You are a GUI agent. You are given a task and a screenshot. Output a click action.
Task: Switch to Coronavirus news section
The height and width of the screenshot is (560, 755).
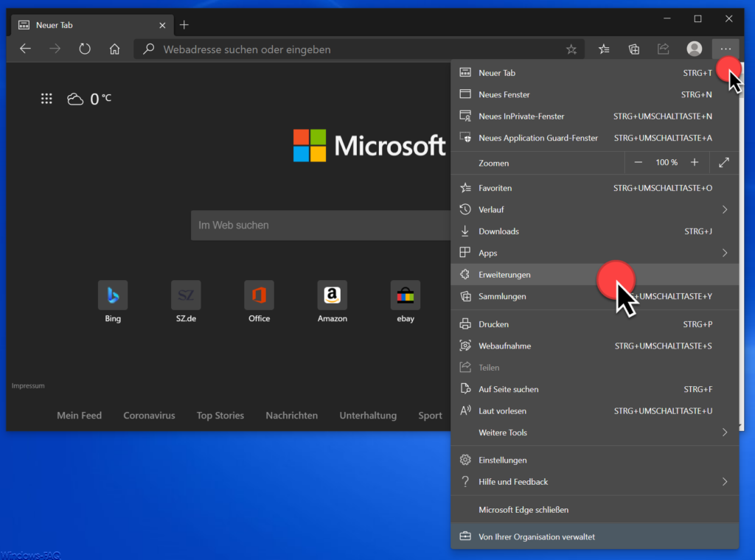tap(149, 415)
